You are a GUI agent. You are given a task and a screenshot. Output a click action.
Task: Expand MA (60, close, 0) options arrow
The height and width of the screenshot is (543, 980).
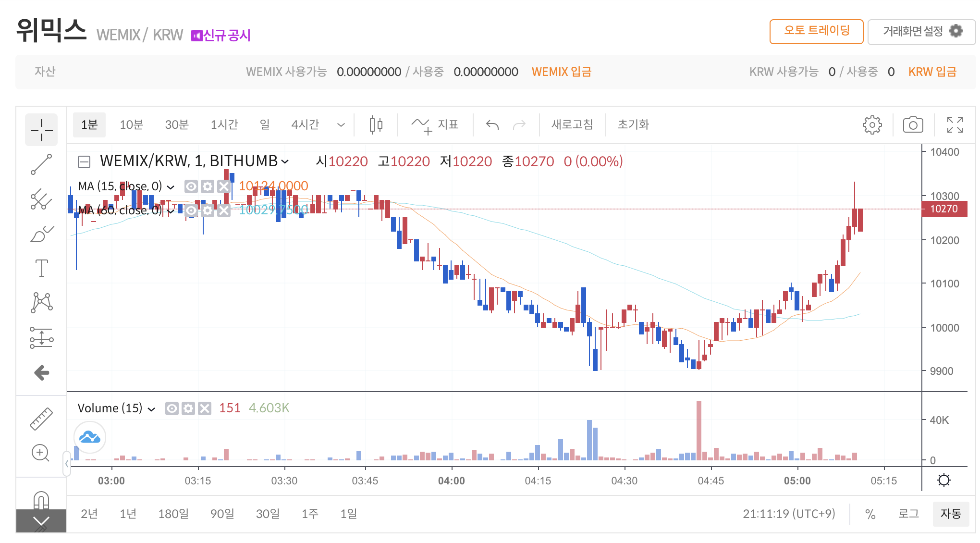tap(171, 211)
